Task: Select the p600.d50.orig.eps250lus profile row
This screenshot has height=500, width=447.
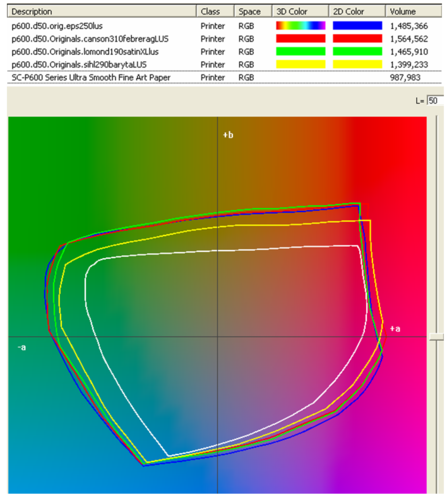Action: pyautogui.click(x=224, y=26)
